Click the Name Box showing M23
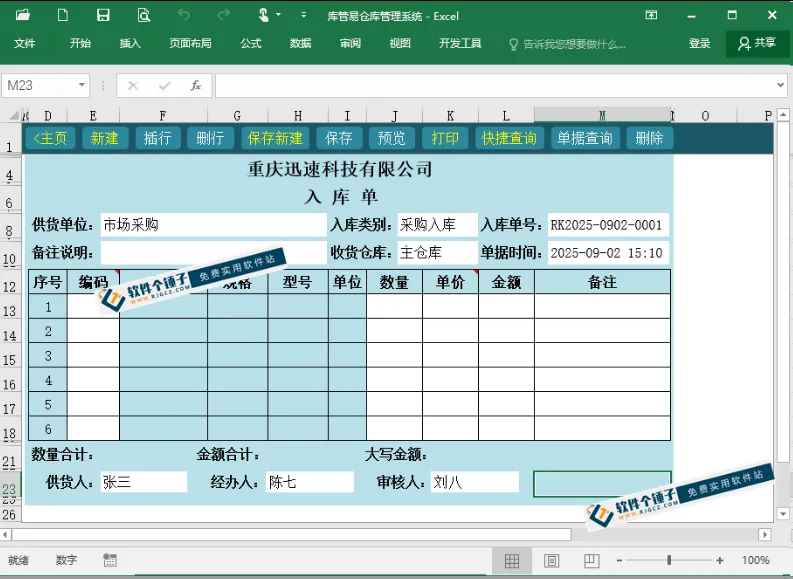Screen dimensions: 793x579 click(38, 85)
